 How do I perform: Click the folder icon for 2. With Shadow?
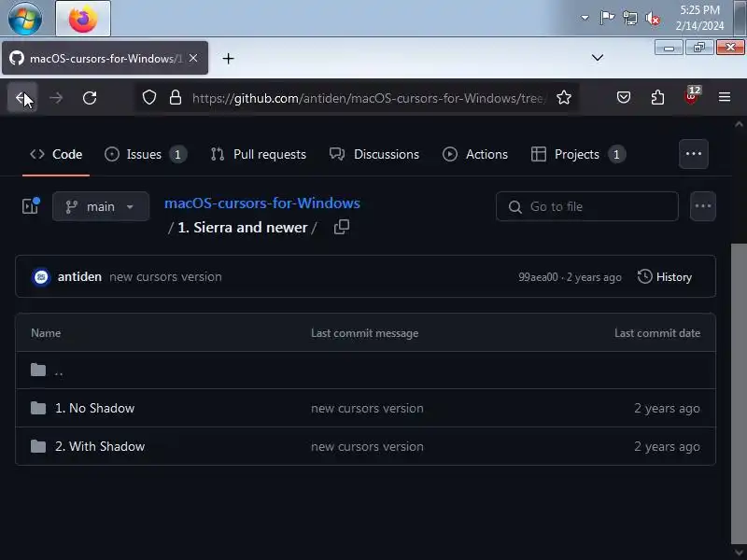pos(38,446)
